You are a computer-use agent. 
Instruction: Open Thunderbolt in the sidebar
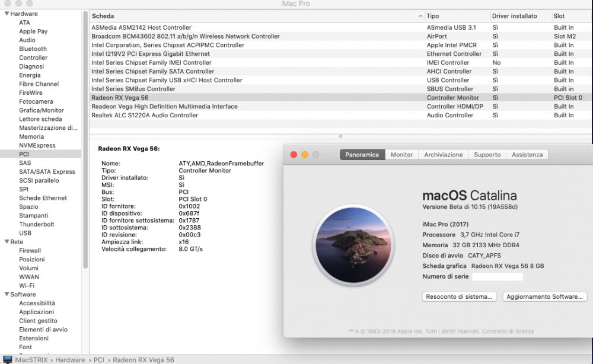(37, 224)
